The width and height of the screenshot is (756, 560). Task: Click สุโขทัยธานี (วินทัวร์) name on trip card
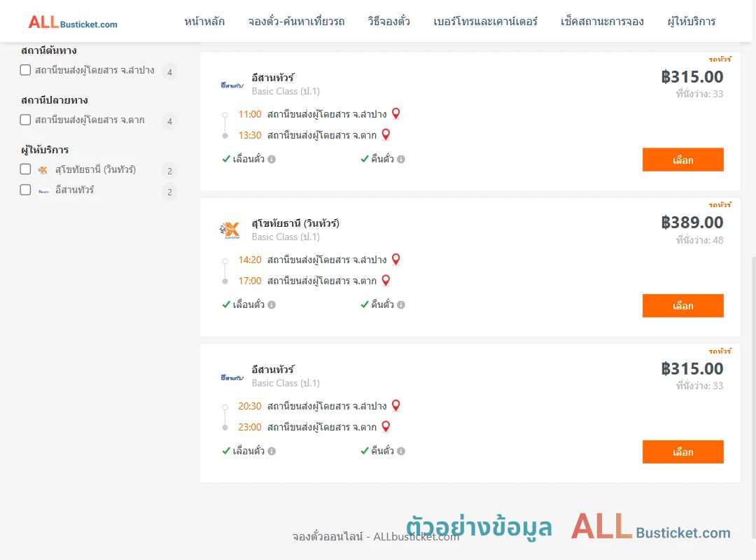(x=295, y=223)
